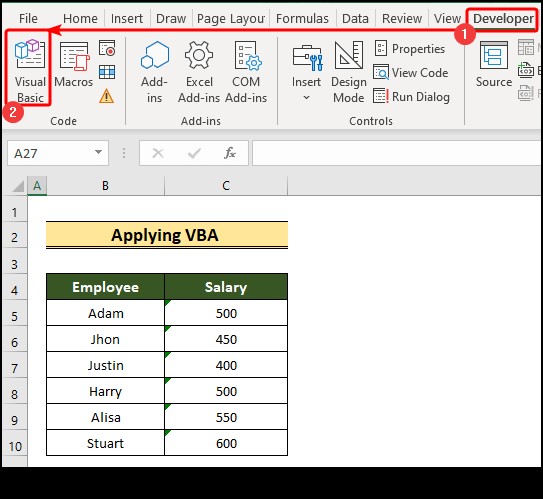Switch to the Formulas tab
Image resolution: width=543 pixels, height=499 pixels.
(302, 18)
